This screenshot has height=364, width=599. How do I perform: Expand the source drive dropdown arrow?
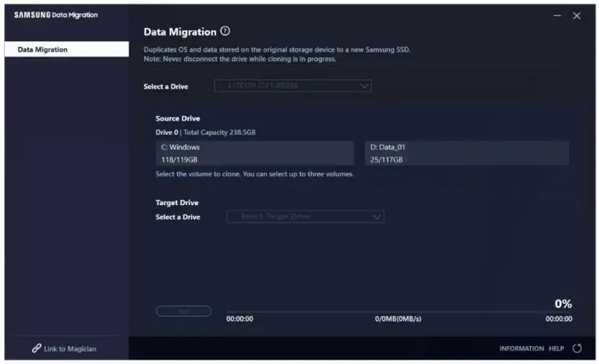pyautogui.click(x=364, y=86)
